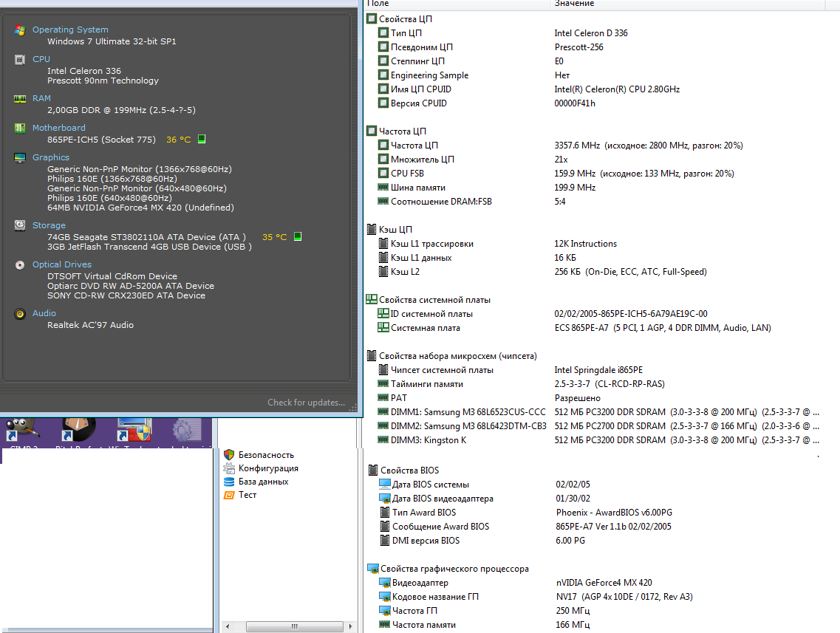Select the CPU frequency value starting '3357.6 MHz'

[x=649, y=146]
